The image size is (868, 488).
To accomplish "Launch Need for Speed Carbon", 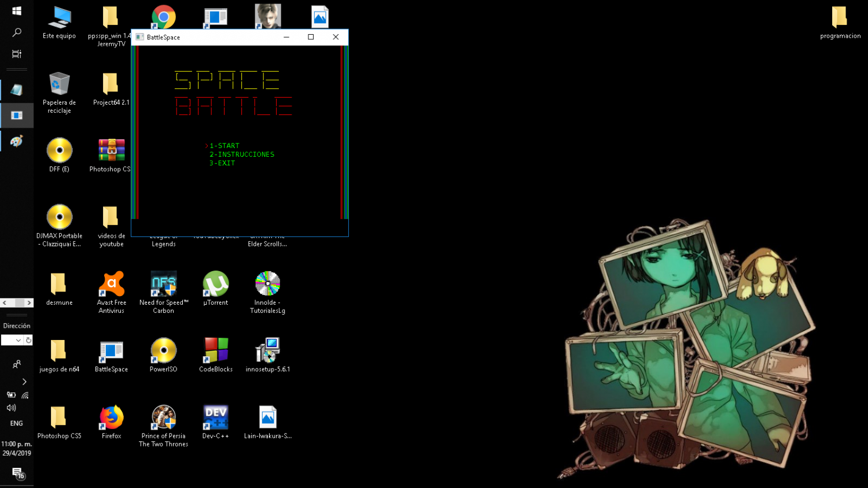I will point(163,292).
